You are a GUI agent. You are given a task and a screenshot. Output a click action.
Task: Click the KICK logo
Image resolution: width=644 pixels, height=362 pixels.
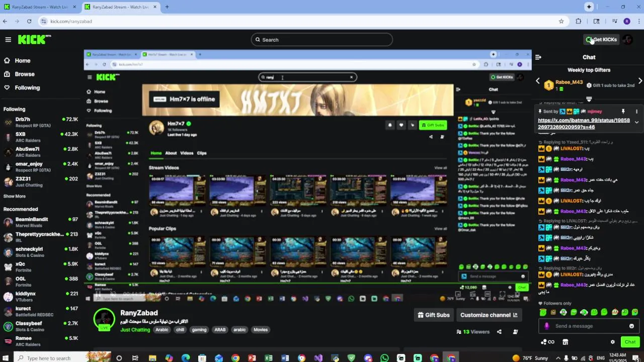[34, 40]
